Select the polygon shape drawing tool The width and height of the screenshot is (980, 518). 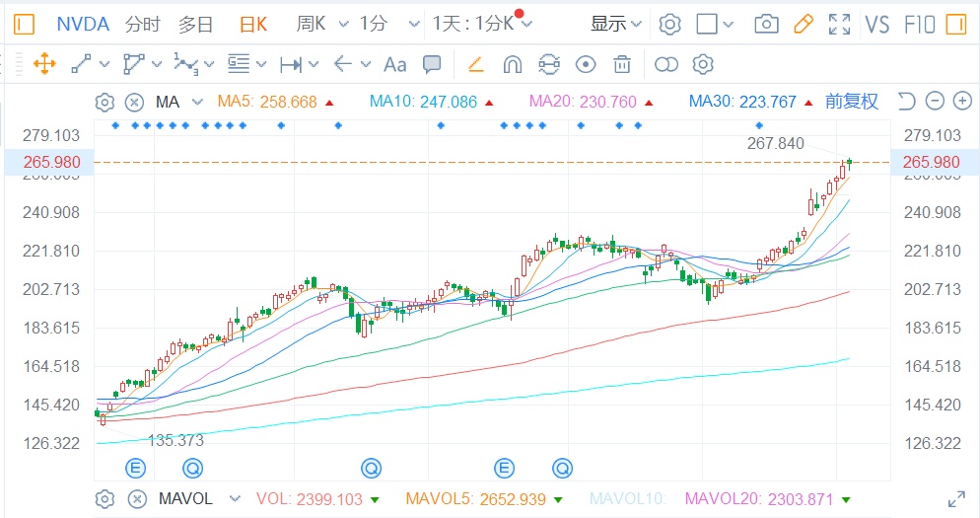coord(134,64)
